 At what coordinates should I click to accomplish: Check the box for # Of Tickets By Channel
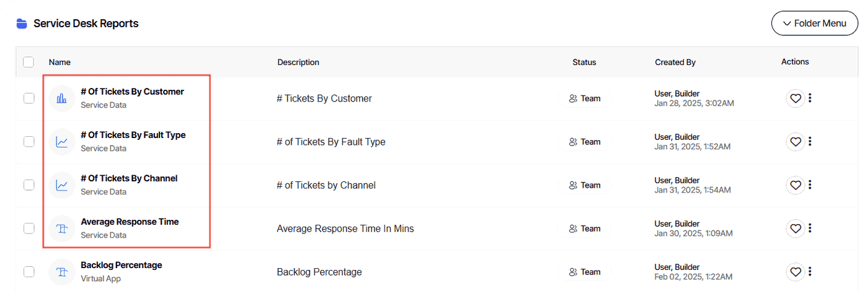click(29, 185)
